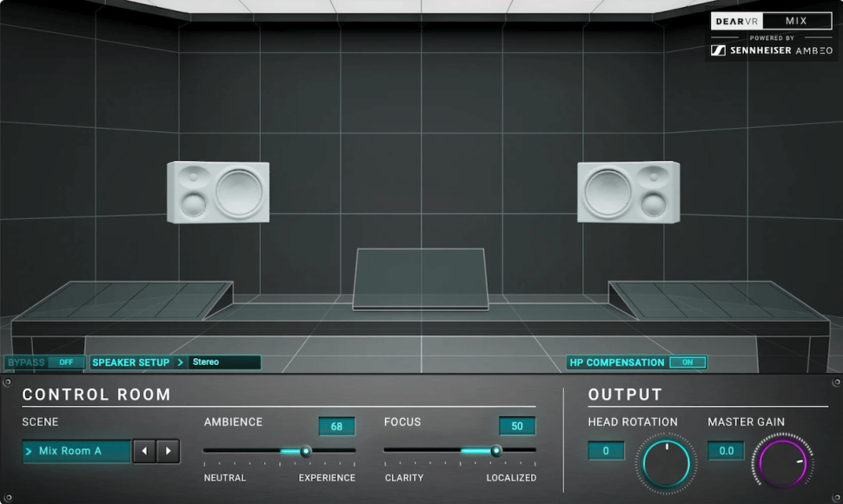This screenshot has height=504, width=843.
Task: Click the Ambience value field showing 68
Action: [336, 427]
